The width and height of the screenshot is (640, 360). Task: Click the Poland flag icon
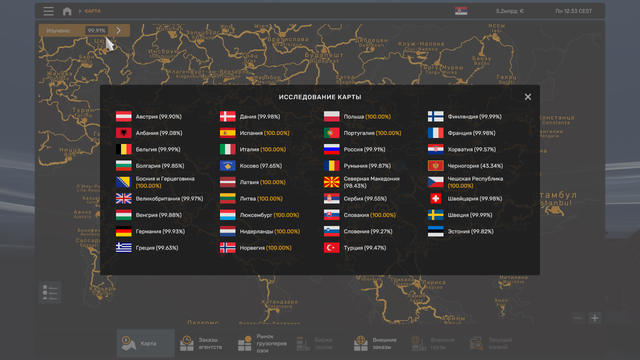(x=332, y=117)
